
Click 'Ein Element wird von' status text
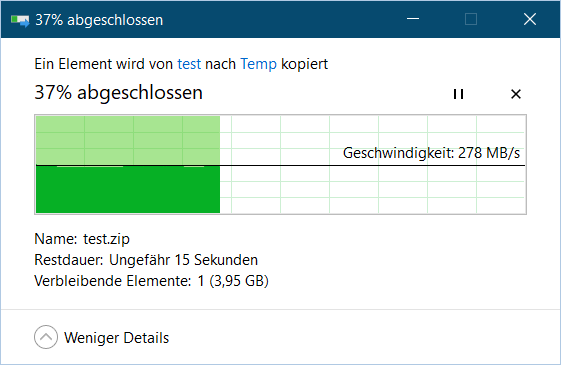pos(104,64)
